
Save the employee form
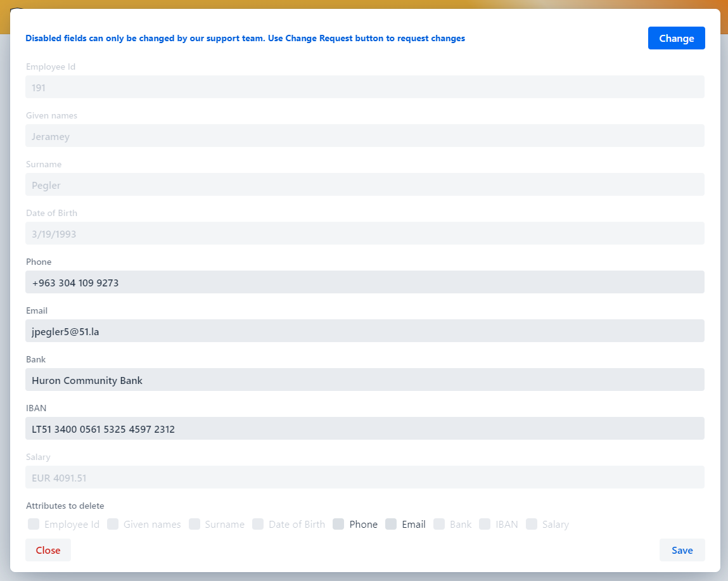pyautogui.click(x=682, y=550)
